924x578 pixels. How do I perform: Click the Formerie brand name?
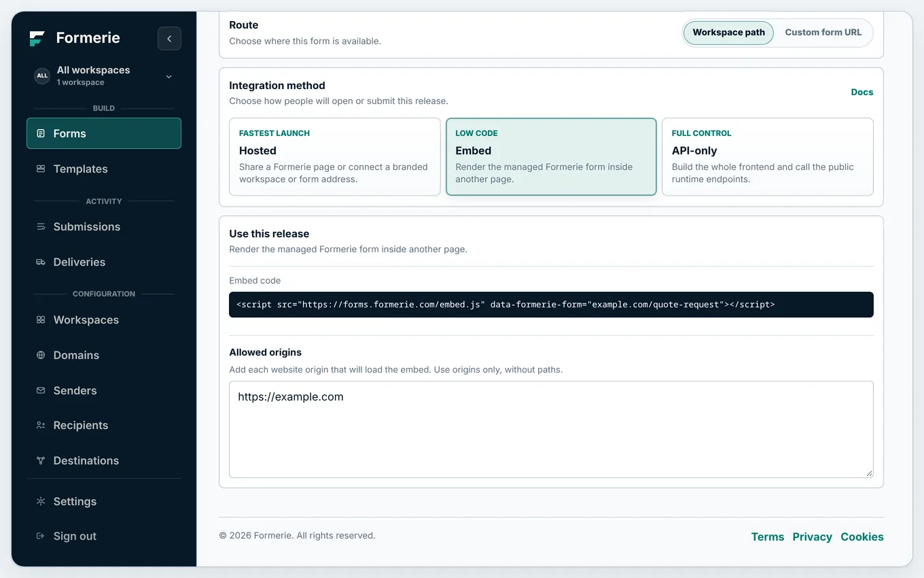pyautogui.click(x=88, y=38)
